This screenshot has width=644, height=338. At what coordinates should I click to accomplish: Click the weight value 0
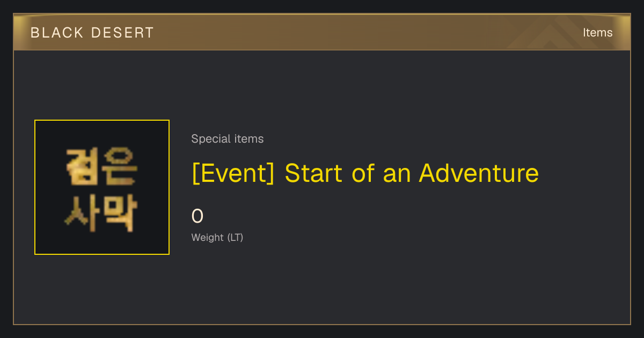197,216
